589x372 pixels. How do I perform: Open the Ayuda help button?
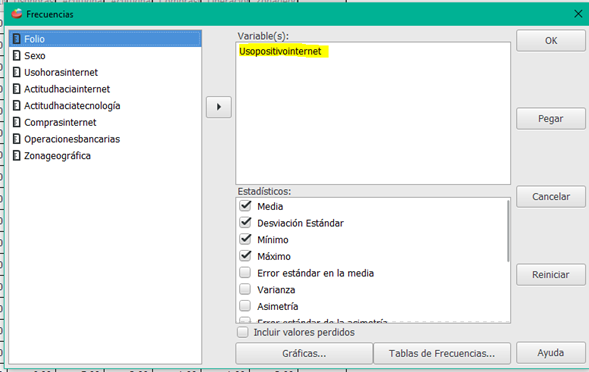click(x=551, y=353)
